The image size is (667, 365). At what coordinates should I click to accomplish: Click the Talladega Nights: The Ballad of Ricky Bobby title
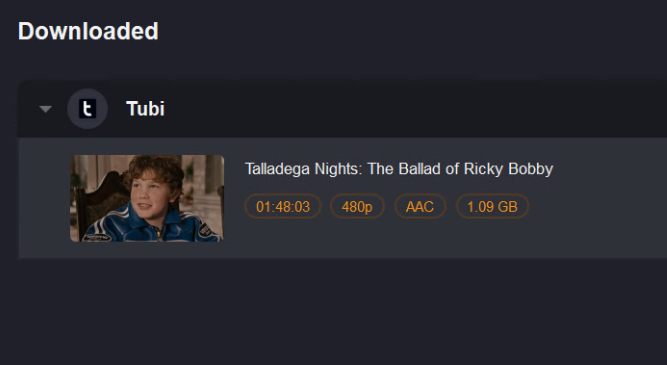click(x=399, y=169)
